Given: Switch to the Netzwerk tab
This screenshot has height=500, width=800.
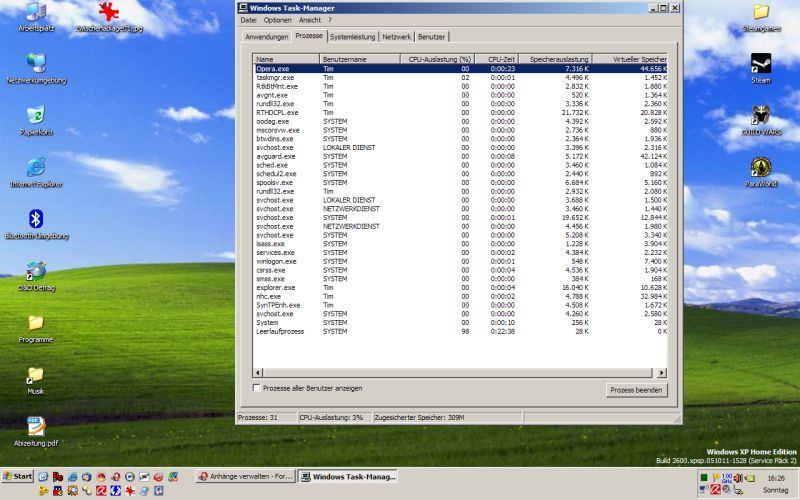Looking at the screenshot, I should pos(396,37).
